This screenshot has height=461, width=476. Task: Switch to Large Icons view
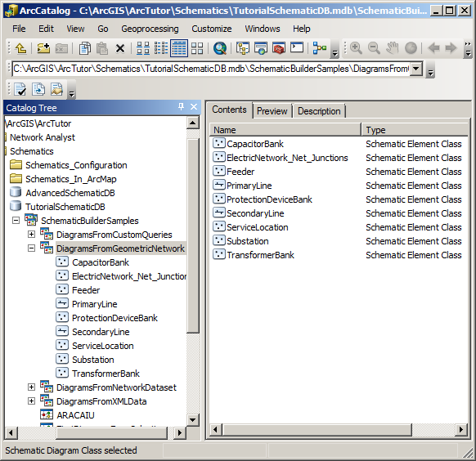(x=142, y=48)
